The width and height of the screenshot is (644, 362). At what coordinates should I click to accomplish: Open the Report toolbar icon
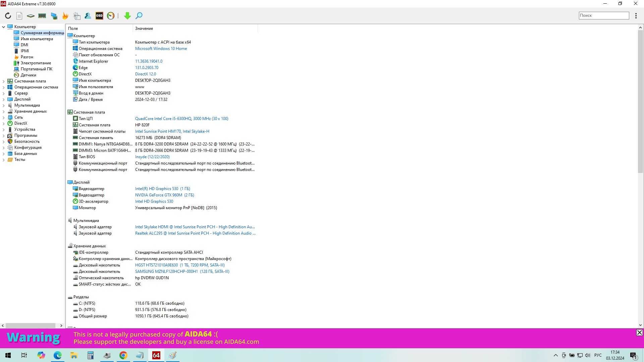tap(19, 16)
